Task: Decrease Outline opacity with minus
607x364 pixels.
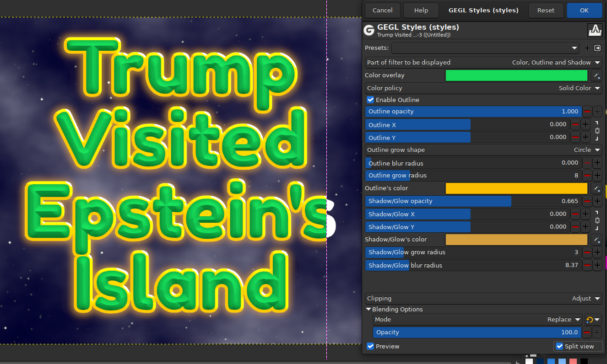Action: 587,112
